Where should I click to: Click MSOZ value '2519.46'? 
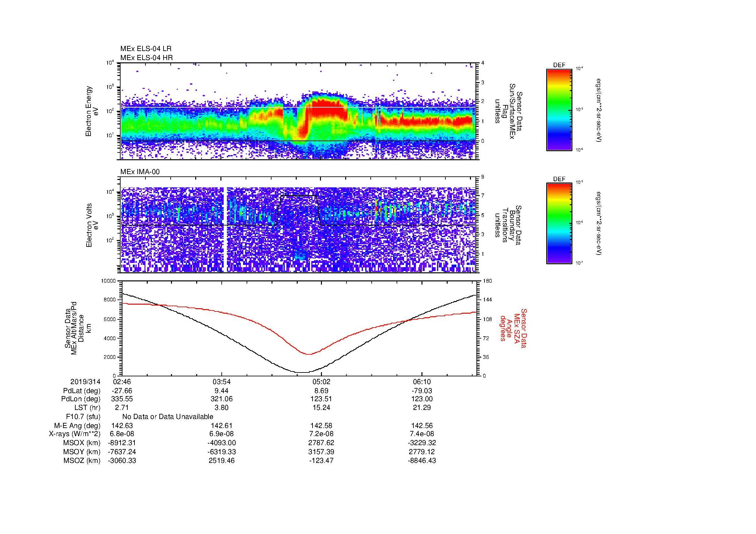222,461
